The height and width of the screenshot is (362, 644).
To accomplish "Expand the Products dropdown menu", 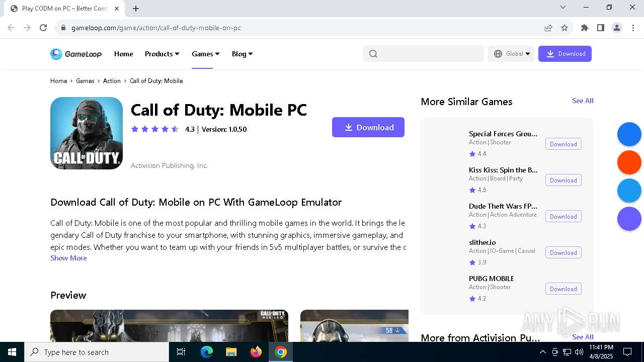I will tap(162, 54).
